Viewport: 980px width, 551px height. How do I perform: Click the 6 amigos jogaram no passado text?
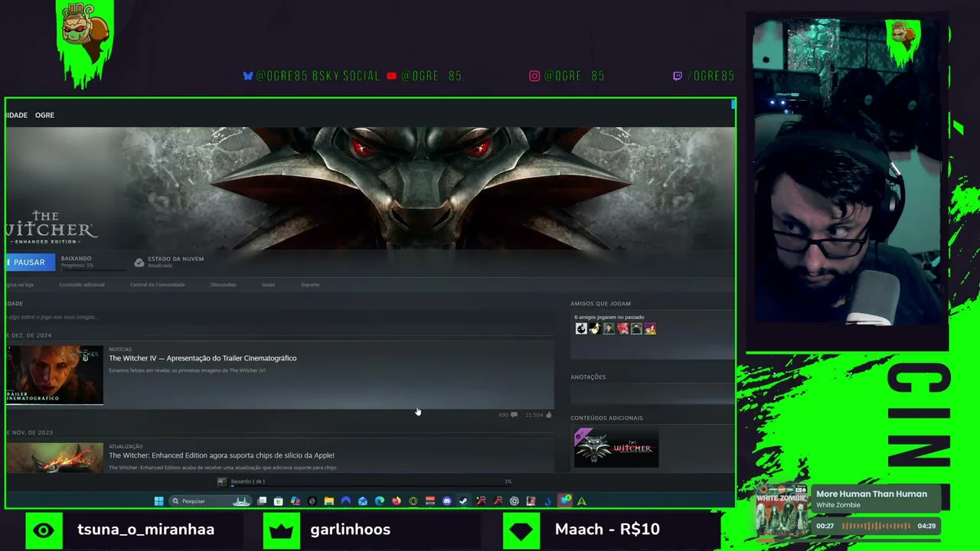pyautogui.click(x=609, y=317)
